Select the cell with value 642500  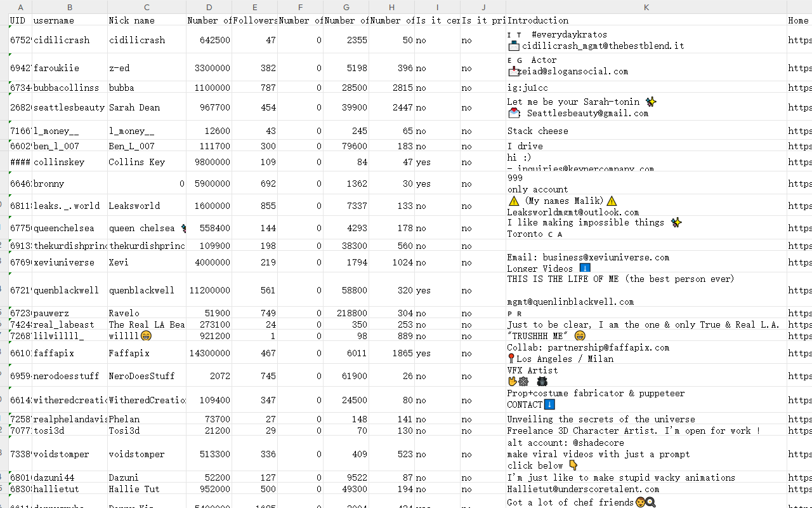pyautogui.click(x=209, y=40)
